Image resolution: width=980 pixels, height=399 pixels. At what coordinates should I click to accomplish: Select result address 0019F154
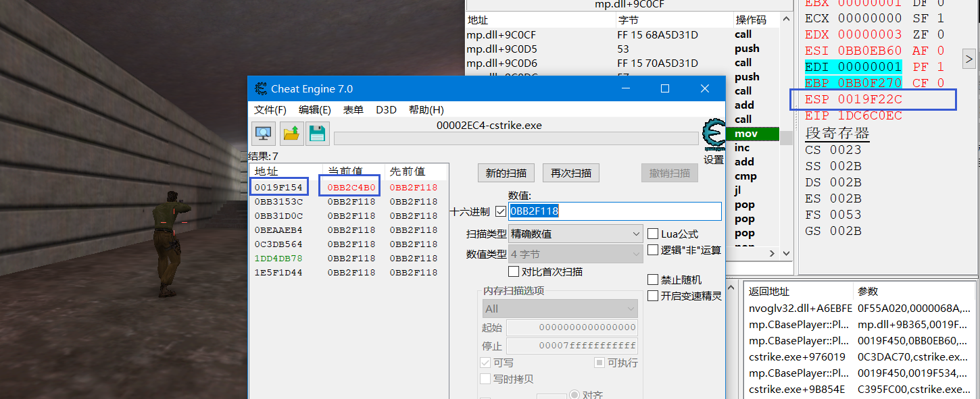point(278,187)
